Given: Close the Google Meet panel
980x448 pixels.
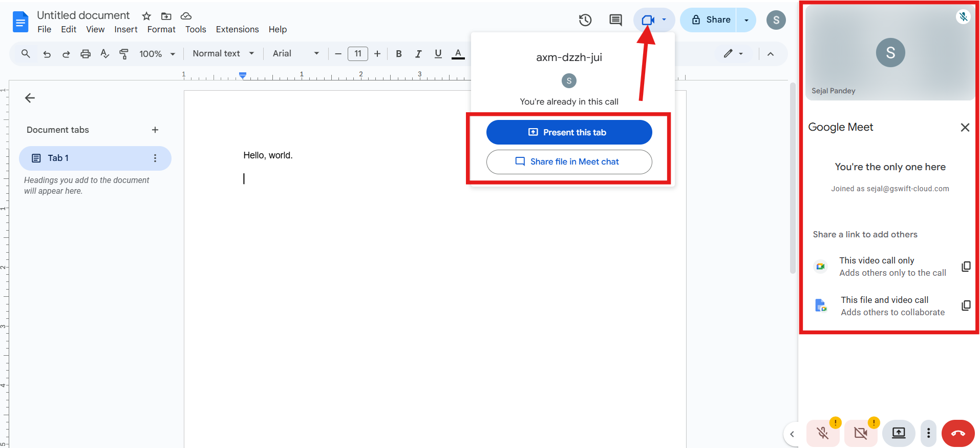Looking at the screenshot, I should point(965,127).
